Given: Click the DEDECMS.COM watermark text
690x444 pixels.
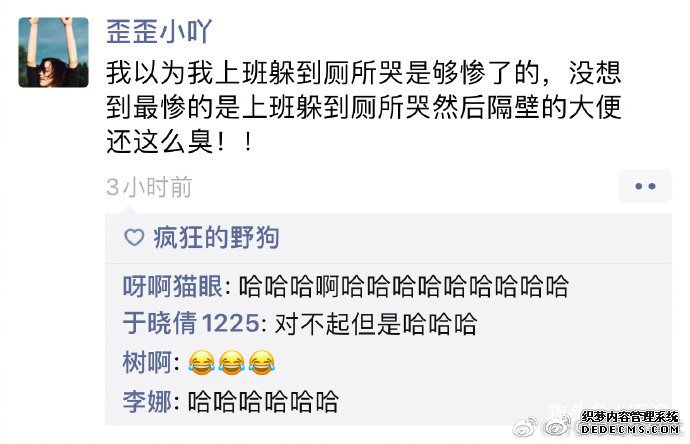Looking at the screenshot, I should coord(630,429).
